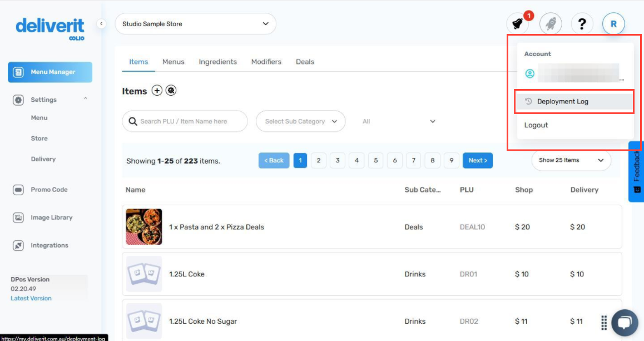Screen dimensions: 644x341
Task: Change the Show 25 Items dropdown
Action: [x=571, y=160]
